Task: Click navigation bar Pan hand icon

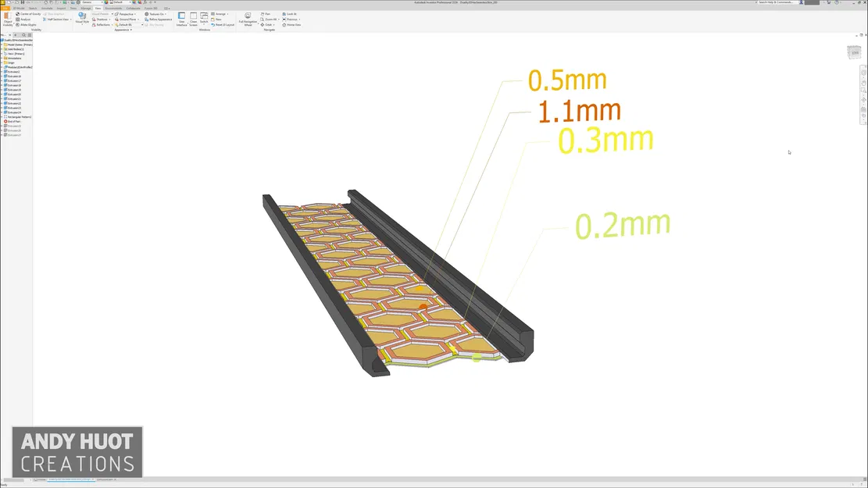Action: pos(863,84)
